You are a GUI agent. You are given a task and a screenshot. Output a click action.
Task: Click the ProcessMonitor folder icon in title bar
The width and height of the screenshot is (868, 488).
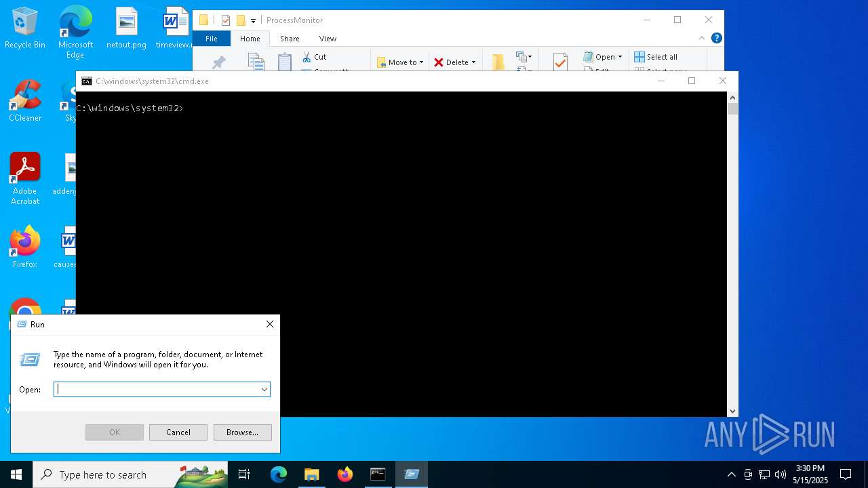(x=203, y=20)
